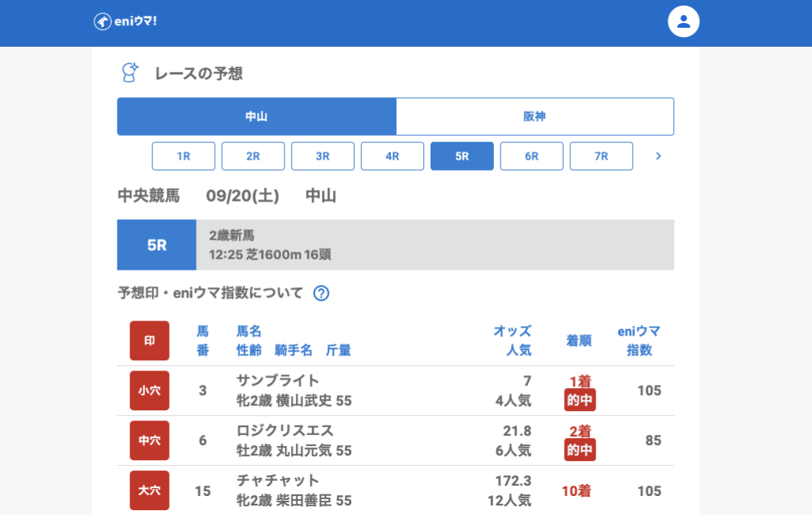Select race 2R
The height and width of the screenshot is (515, 812).
click(253, 156)
